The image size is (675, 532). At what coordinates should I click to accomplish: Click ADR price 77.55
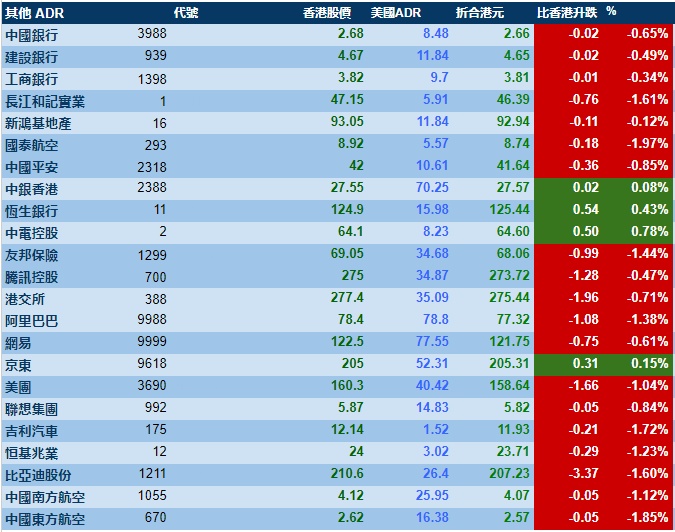point(432,341)
